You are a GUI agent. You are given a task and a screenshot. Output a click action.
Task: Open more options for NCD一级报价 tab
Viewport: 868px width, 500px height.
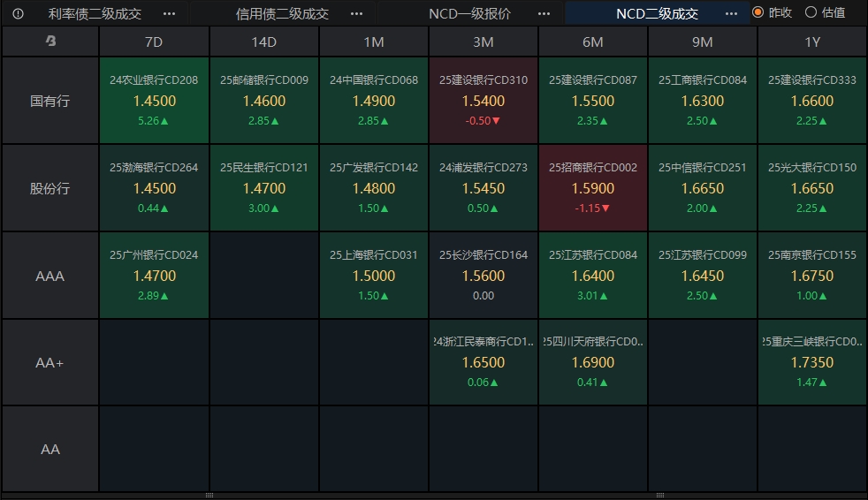point(544,14)
